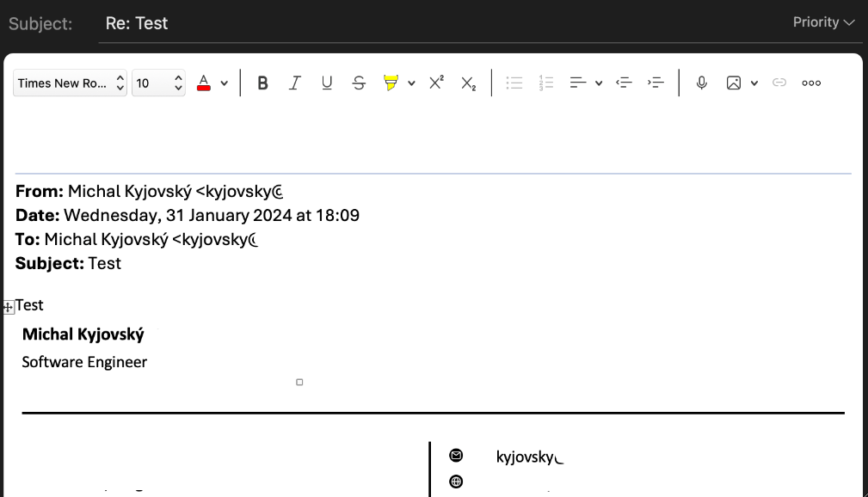Open Times New Roman font dropdown
The width and height of the screenshot is (868, 497).
pyautogui.click(x=71, y=83)
